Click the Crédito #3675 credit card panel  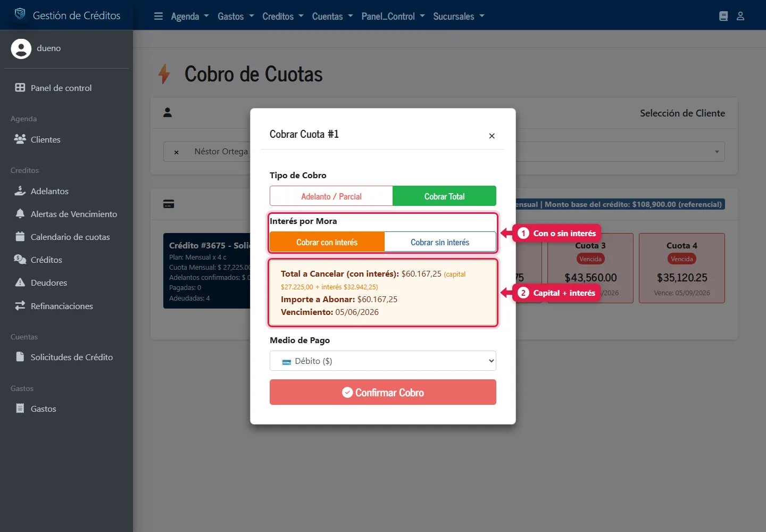coord(207,271)
